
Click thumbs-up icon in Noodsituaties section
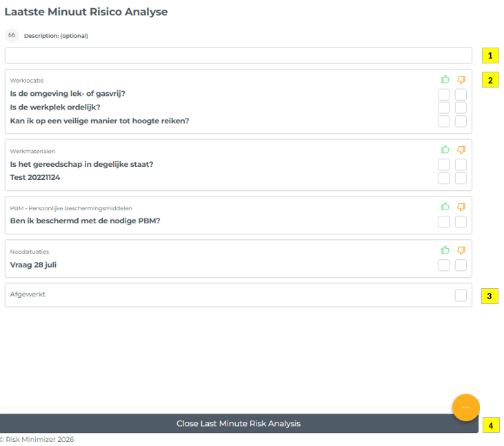445,250
